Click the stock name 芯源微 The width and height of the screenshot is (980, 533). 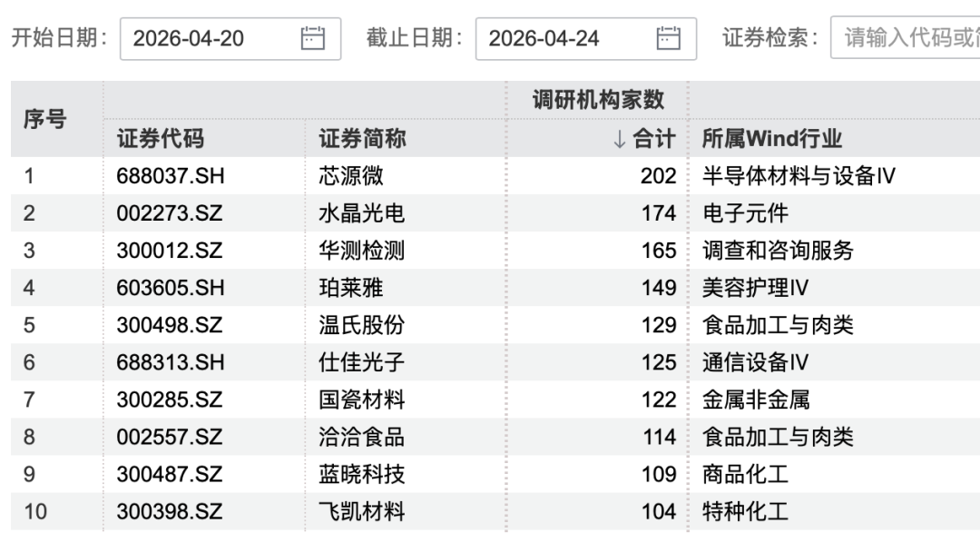click(351, 176)
